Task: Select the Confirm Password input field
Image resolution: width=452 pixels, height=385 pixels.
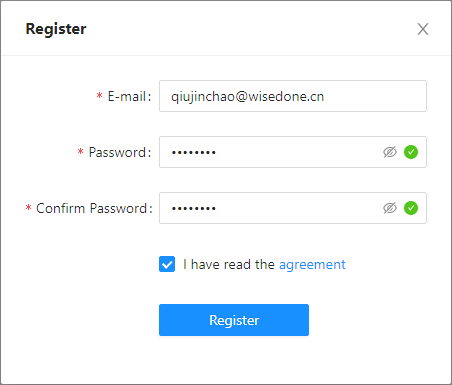Action: pos(293,208)
